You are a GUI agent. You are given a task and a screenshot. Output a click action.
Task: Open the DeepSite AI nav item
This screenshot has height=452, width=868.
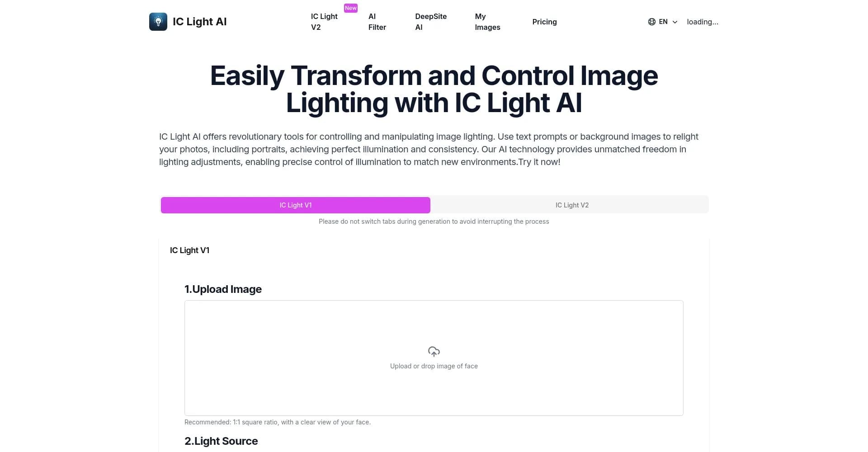click(x=430, y=22)
